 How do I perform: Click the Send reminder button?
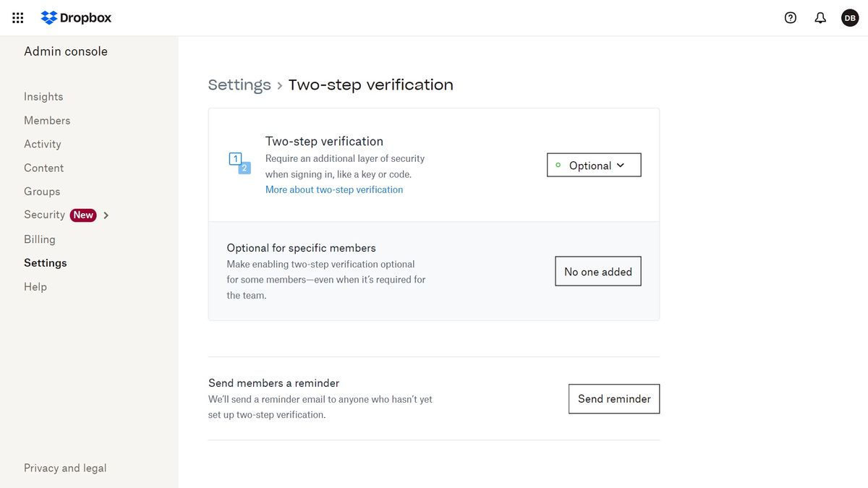(x=613, y=398)
